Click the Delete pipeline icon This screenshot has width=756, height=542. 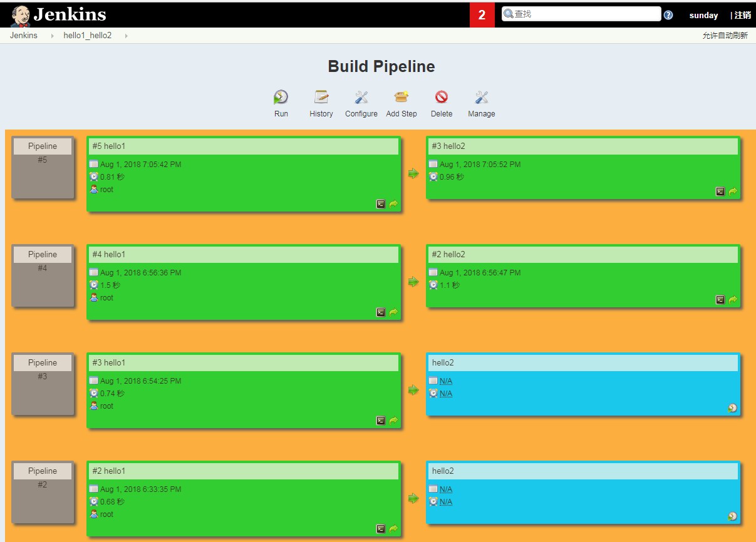tap(442, 98)
